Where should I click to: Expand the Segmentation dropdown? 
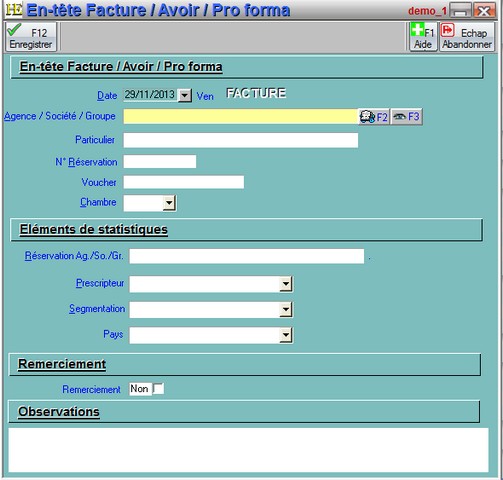(x=286, y=310)
